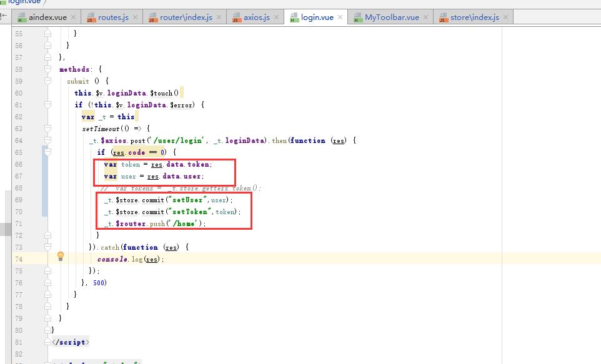Click the left tab-scroll arrow icon
Viewport: 601px width, 364px height.
(5, 17)
